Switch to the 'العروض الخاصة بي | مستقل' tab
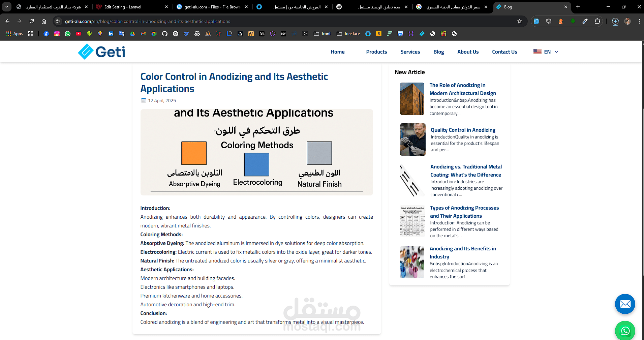The height and width of the screenshot is (340, 644). point(293,7)
